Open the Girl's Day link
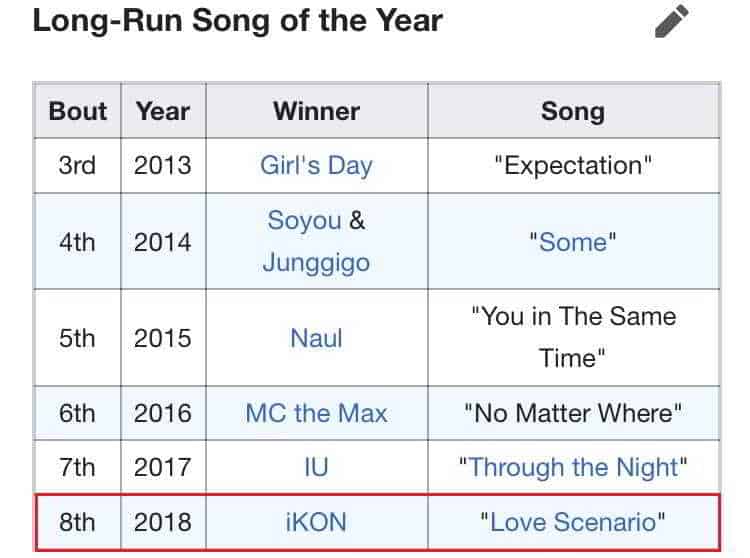The height and width of the screenshot is (558, 750). coord(316,165)
